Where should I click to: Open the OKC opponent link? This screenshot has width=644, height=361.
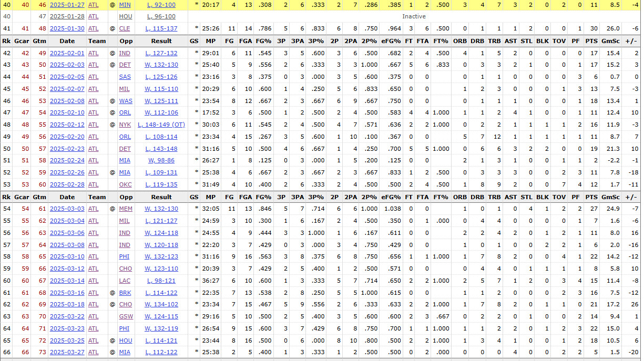[x=125, y=184]
